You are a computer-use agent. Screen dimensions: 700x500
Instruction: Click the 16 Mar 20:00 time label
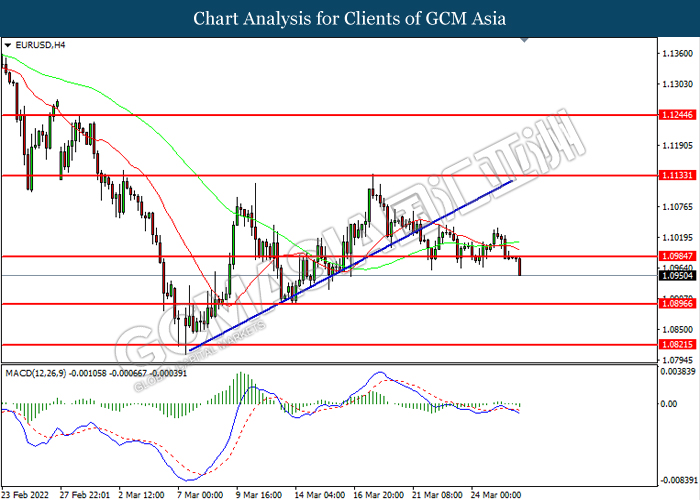click(x=379, y=495)
